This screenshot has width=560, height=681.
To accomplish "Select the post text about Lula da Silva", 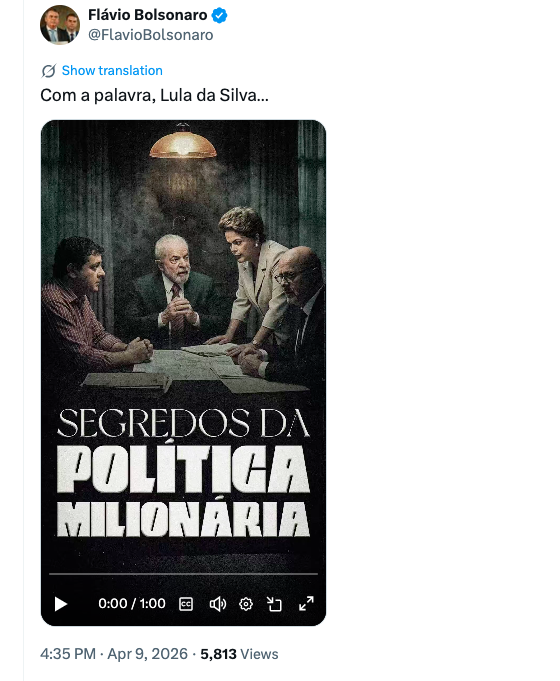I will pos(154,95).
